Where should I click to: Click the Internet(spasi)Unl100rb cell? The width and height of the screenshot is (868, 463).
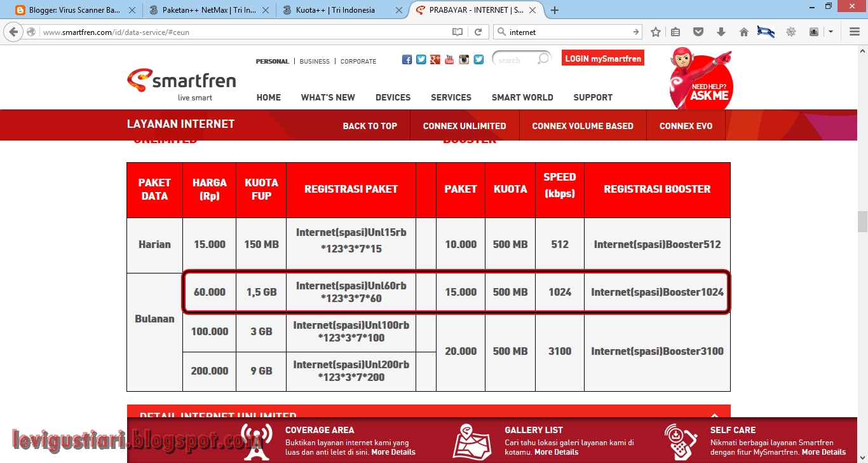point(351,331)
